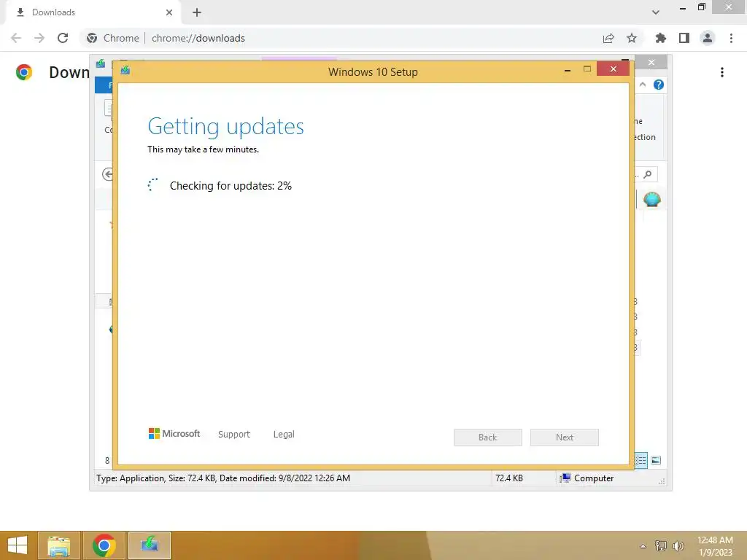Open File Explorer from the taskbar
This screenshot has height=560, width=747.
pos(58,545)
